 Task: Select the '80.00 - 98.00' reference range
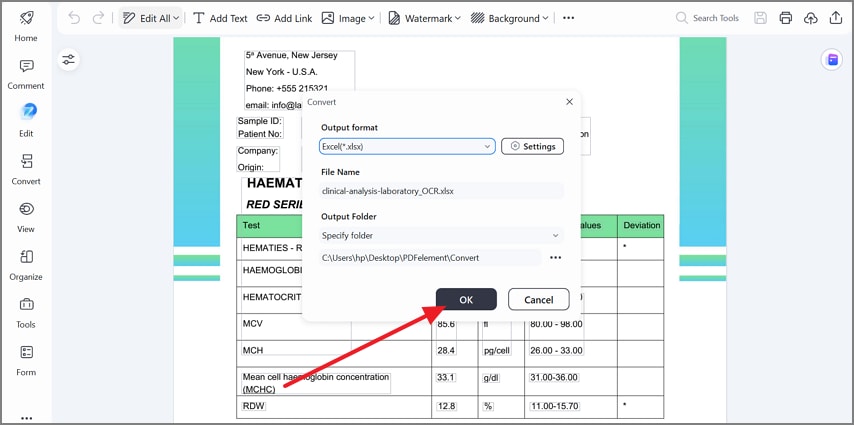(x=556, y=324)
